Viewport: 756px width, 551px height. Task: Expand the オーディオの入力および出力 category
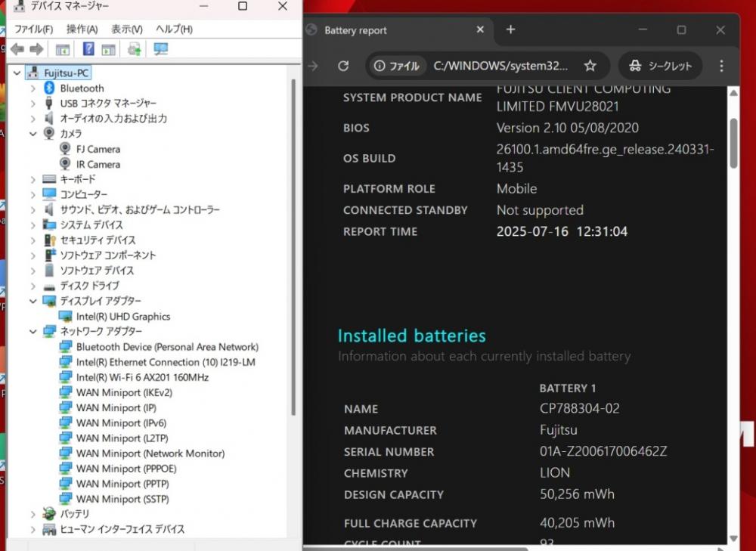[33, 119]
